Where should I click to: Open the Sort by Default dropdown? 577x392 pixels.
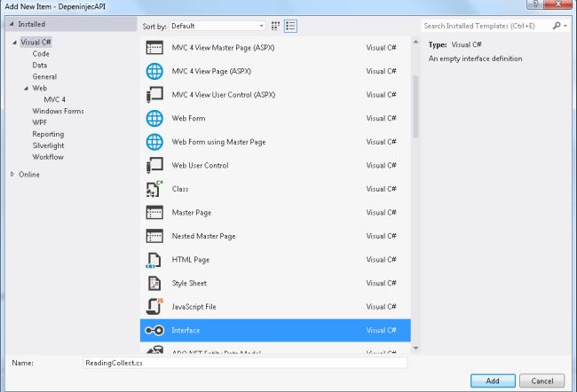(x=217, y=26)
